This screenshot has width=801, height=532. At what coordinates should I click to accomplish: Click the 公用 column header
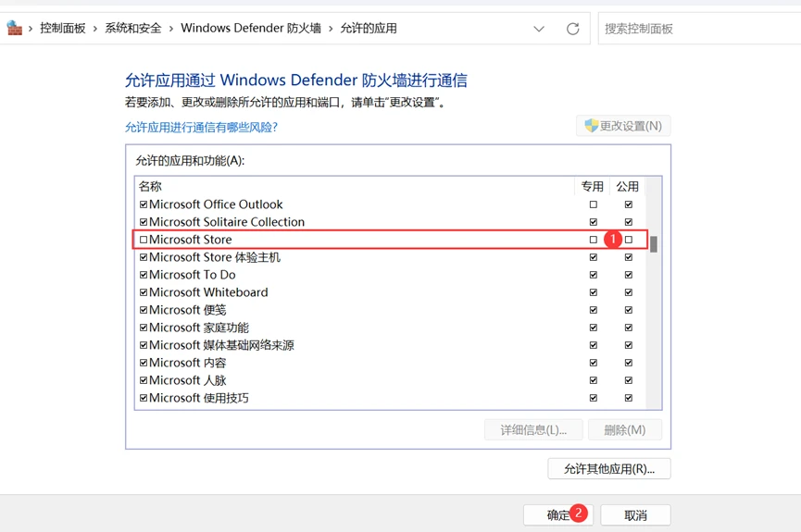(x=627, y=186)
